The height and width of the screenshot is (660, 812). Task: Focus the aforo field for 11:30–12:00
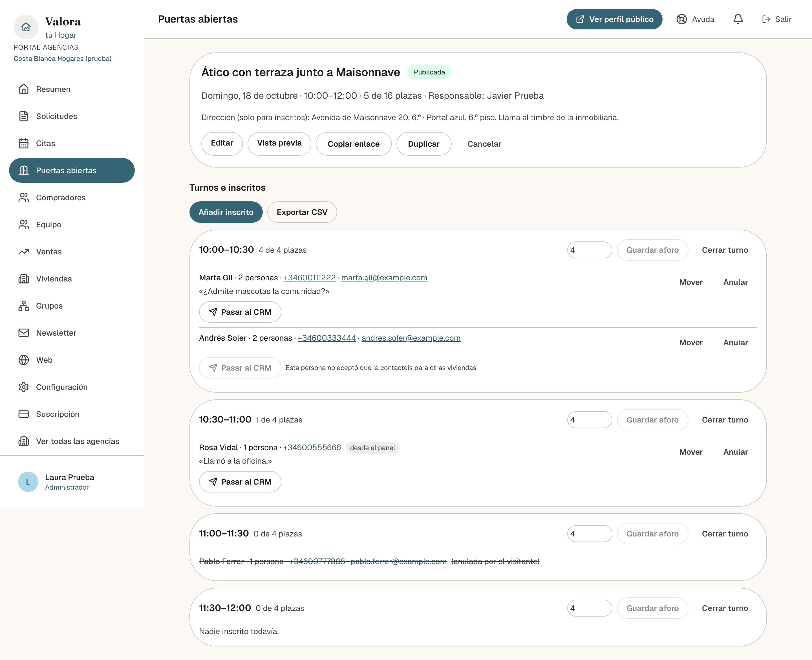(x=589, y=608)
